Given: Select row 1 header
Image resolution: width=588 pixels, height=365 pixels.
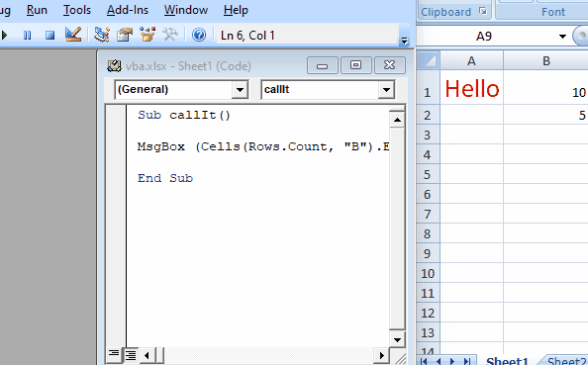Looking at the screenshot, I should click(x=429, y=87).
